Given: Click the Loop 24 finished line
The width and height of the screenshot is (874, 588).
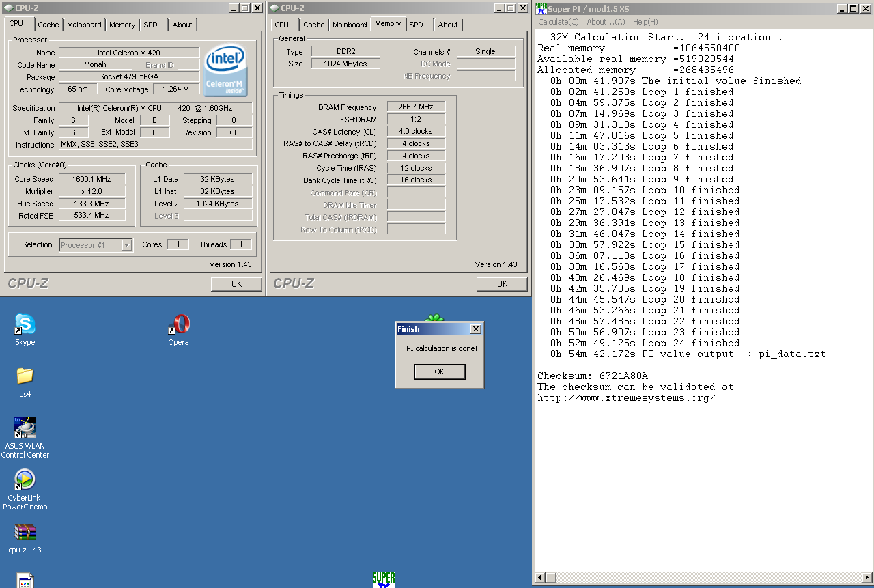Looking at the screenshot, I should pos(645,344).
